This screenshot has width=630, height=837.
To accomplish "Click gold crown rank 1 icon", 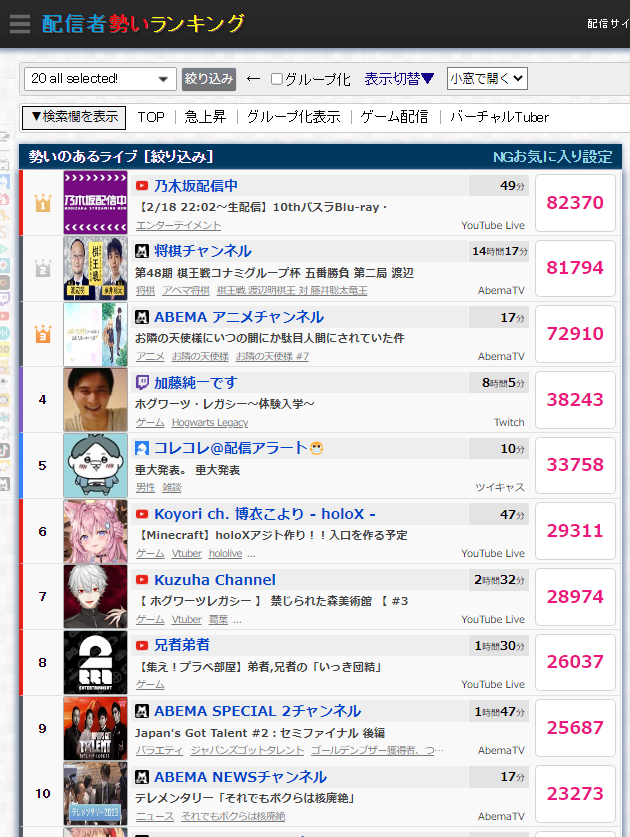I will 43,203.
